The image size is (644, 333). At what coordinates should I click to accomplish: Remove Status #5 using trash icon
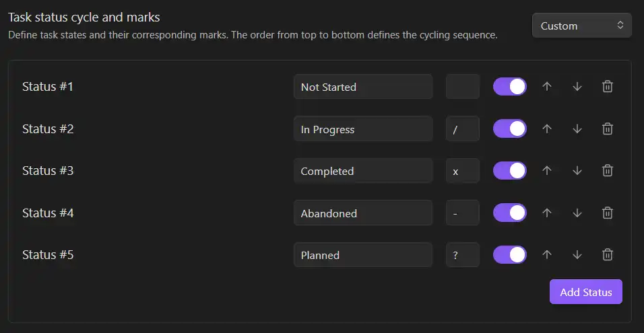tap(607, 255)
